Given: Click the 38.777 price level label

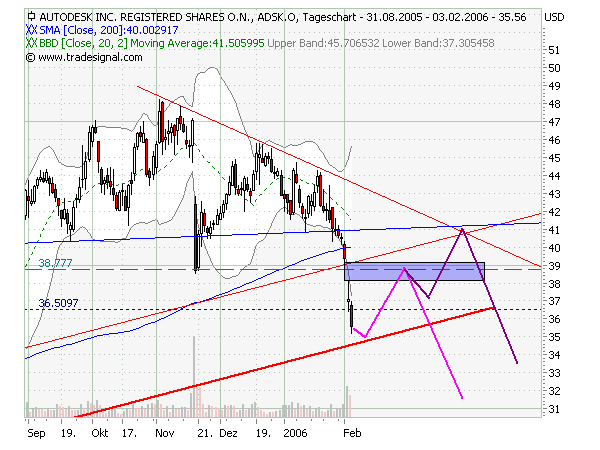Looking at the screenshot, I should (56, 262).
